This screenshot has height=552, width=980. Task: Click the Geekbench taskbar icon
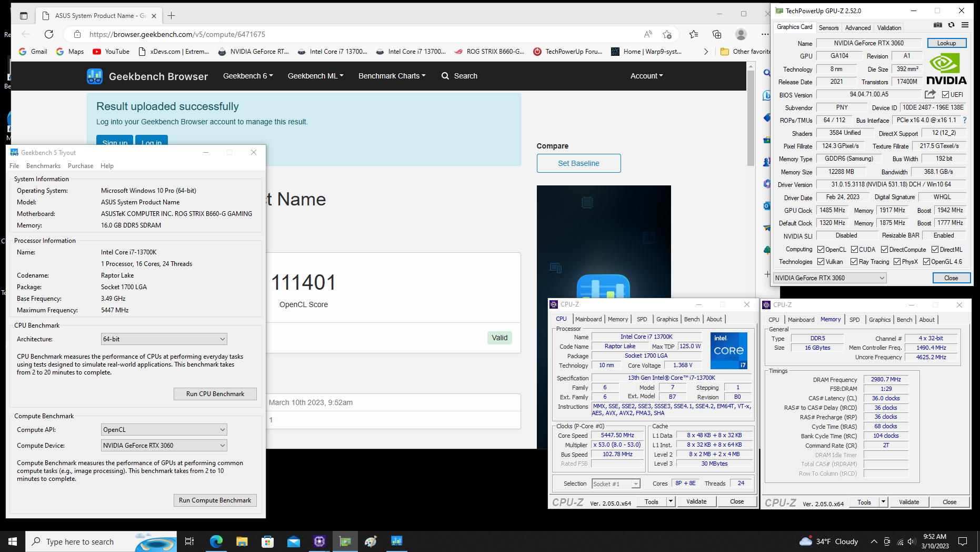pyautogui.click(x=397, y=541)
